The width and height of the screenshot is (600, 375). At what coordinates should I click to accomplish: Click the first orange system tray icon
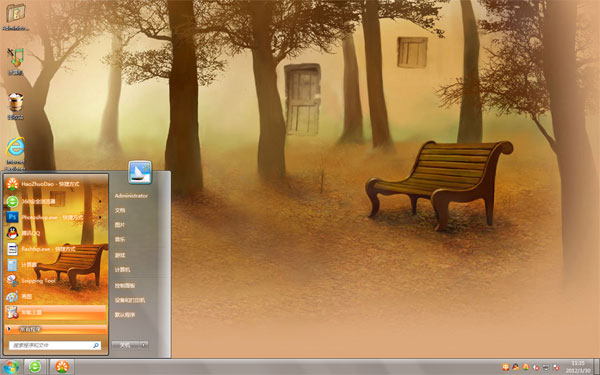[505, 367]
